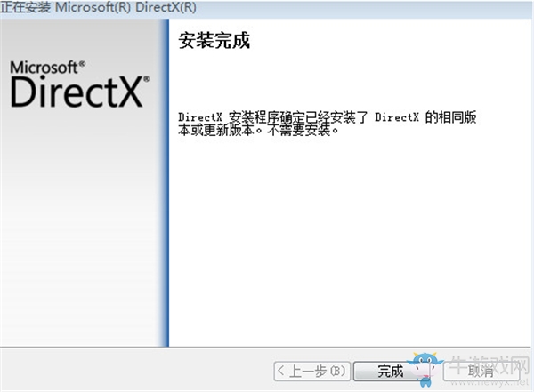Click the message about DirectX 的相同版本
The height and width of the screenshot is (392, 534).
click(327, 124)
